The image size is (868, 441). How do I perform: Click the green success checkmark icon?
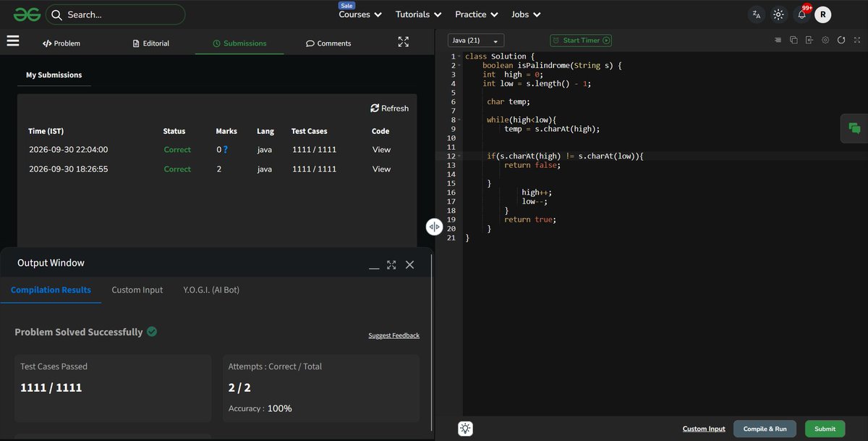(x=152, y=331)
